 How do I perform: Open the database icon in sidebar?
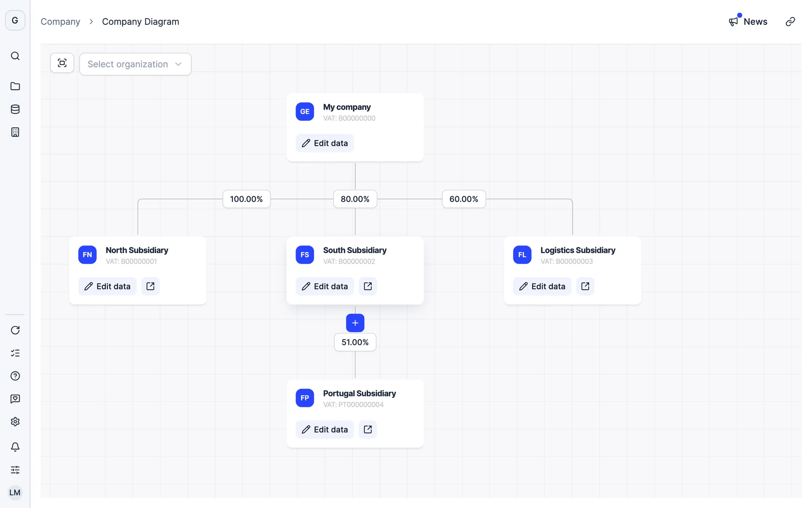click(x=15, y=109)
